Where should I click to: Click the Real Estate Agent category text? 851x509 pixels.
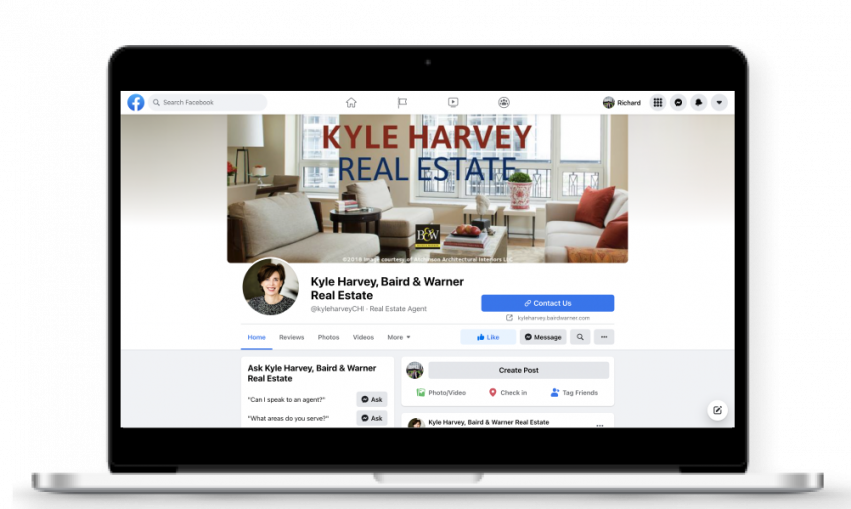coord(398,309)
